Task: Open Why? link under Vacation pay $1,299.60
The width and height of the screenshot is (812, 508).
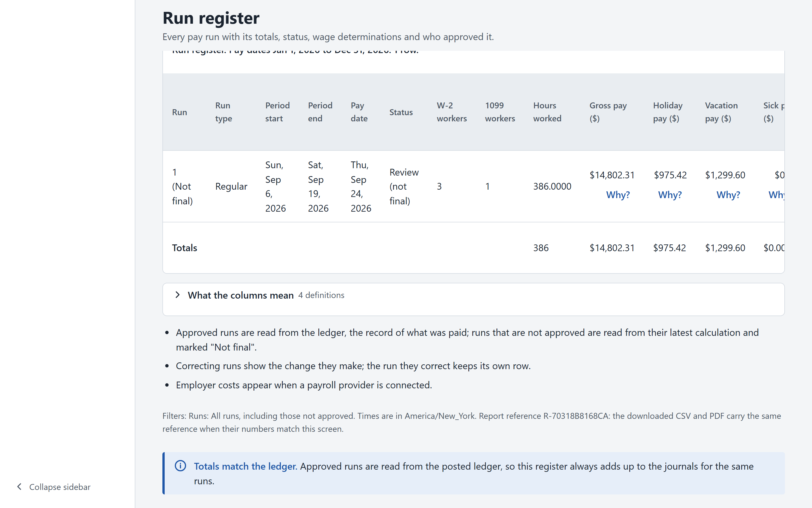Action: click(x=728, y=195)
